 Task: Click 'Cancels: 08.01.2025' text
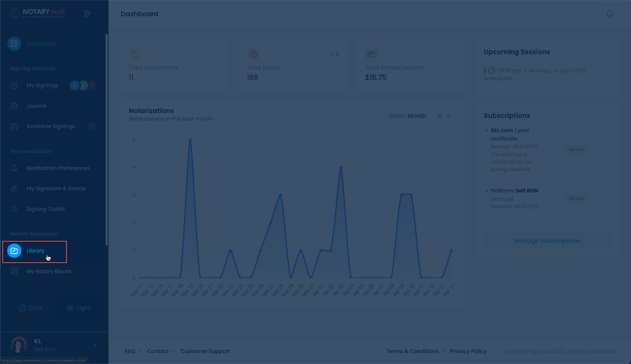click(514, 206)
